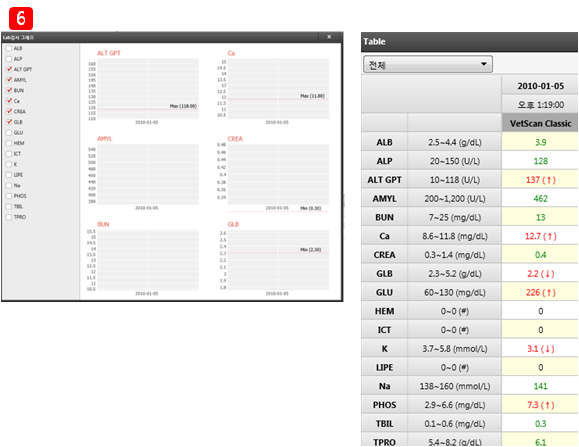579x447 pixels.
Task: Select the GLU value 226
Action: point(540,292)
